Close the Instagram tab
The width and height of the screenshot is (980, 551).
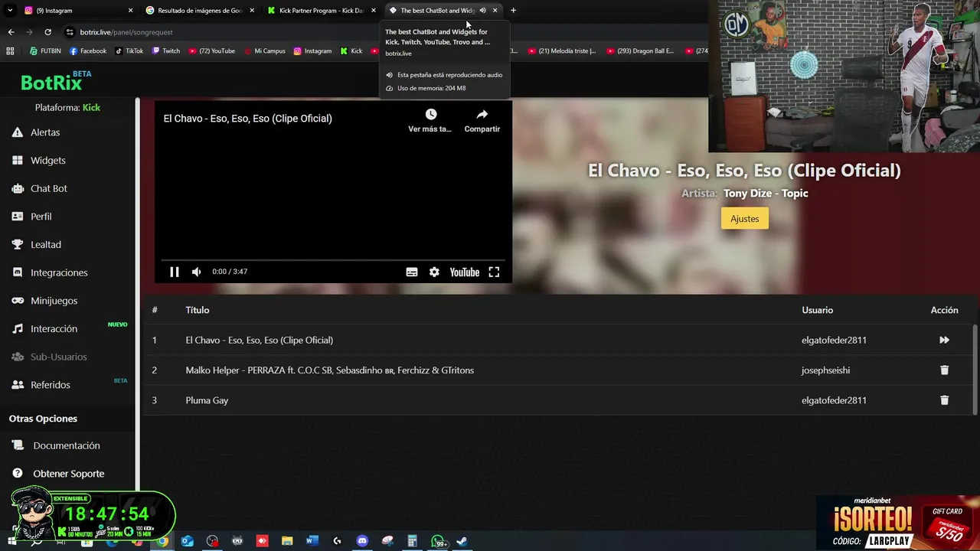[130, 11]
